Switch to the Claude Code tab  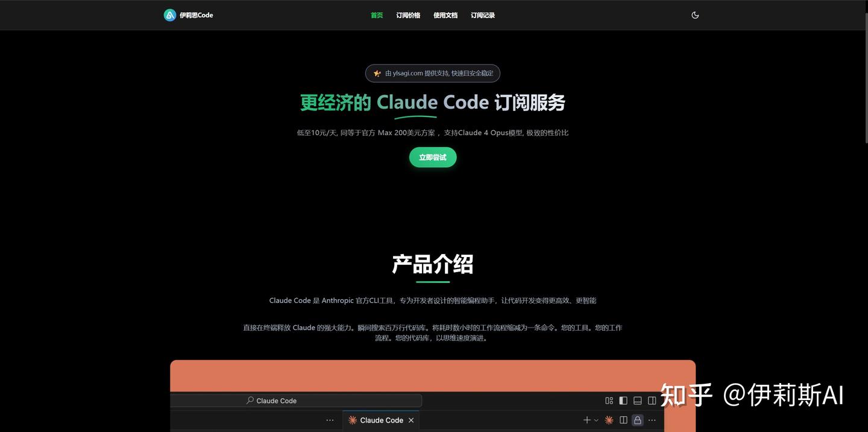coord(380,419)
